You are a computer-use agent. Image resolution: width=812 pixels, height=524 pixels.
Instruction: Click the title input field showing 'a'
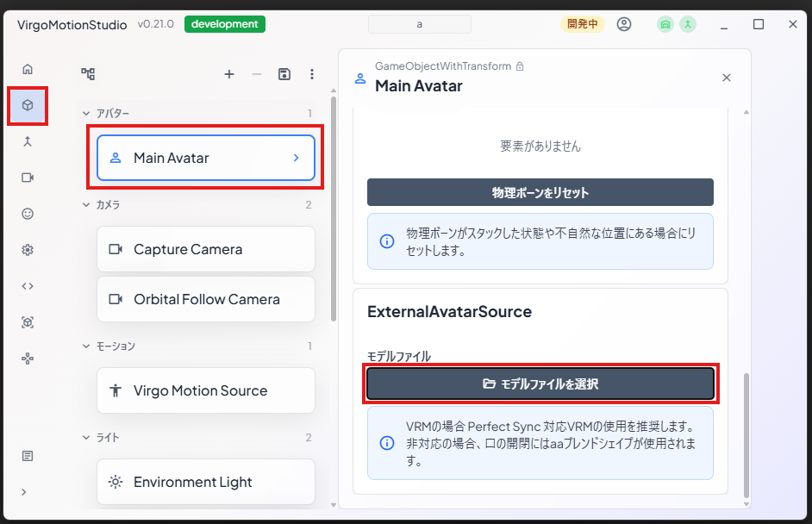(x=420, y=24)
